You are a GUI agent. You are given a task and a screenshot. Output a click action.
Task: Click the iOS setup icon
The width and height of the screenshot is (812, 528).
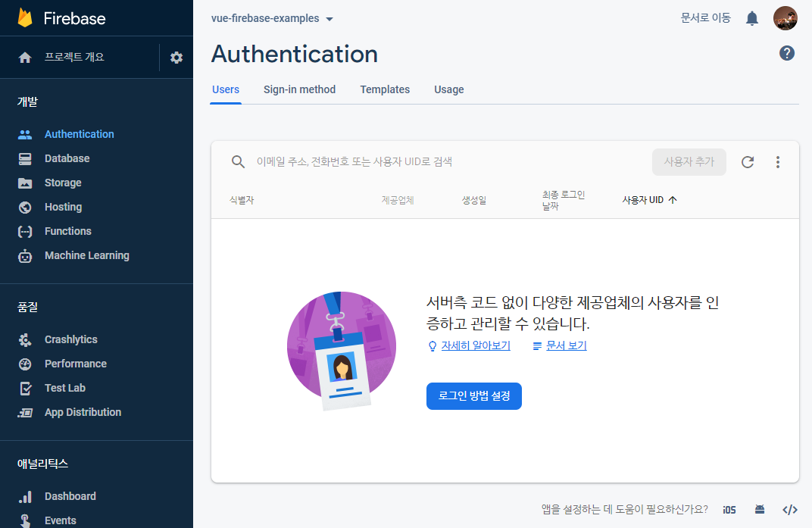coord(729,510)
